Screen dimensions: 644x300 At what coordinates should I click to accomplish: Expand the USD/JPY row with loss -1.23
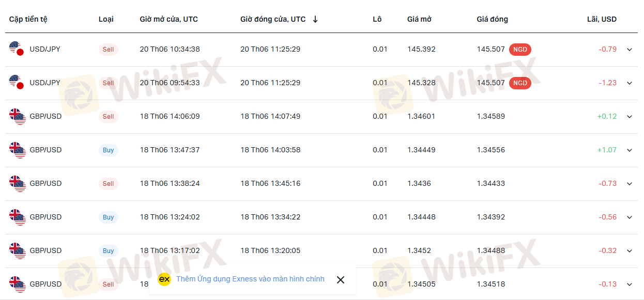(x=629, y=83)
